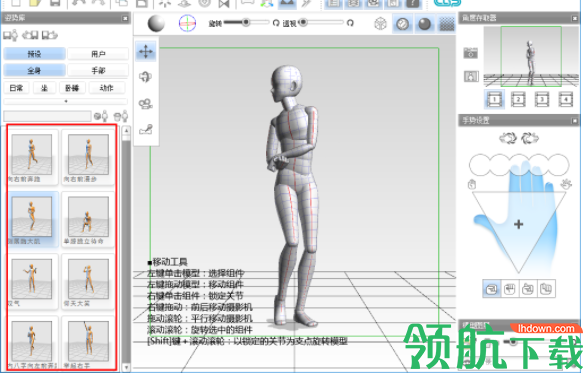Image resolution: width=583 pixels, height=376 pixels.
Task: Close the pose library panel
Action: tap(125, 18)
